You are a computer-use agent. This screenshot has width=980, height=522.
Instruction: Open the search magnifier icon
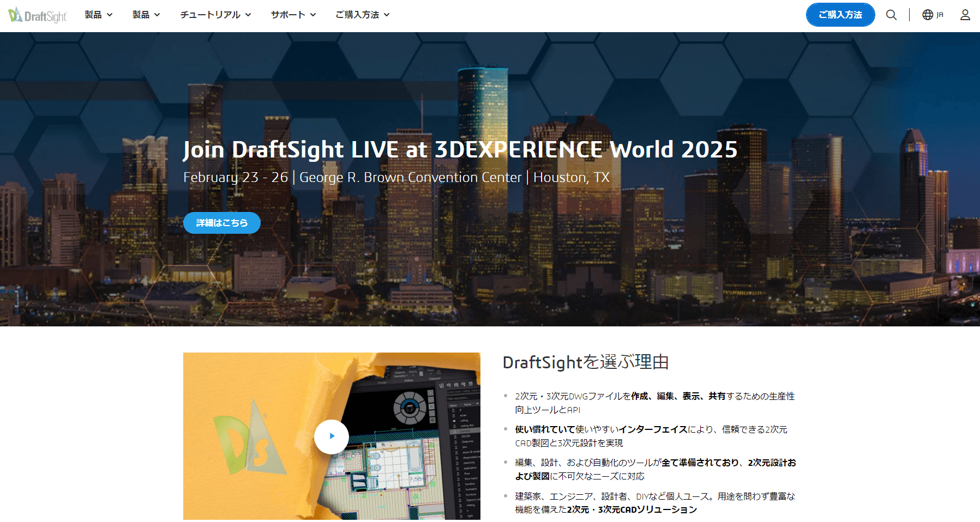tap(891, 15)
